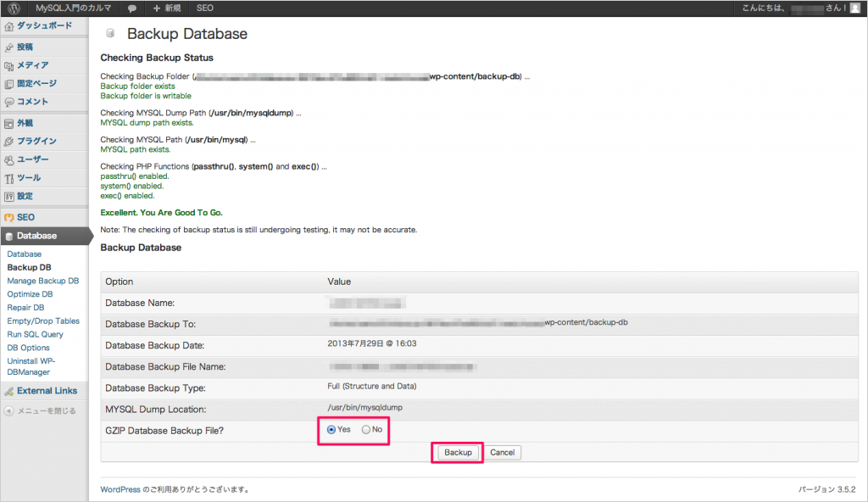The width and height of the screenshot is (868, 502).
Task: Open Manage Backup DB submenu link
Action: [x=43, y=281]
